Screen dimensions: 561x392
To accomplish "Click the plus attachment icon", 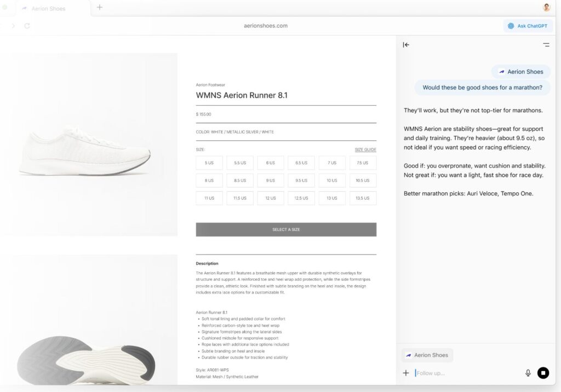I will [x=406, y=373].
